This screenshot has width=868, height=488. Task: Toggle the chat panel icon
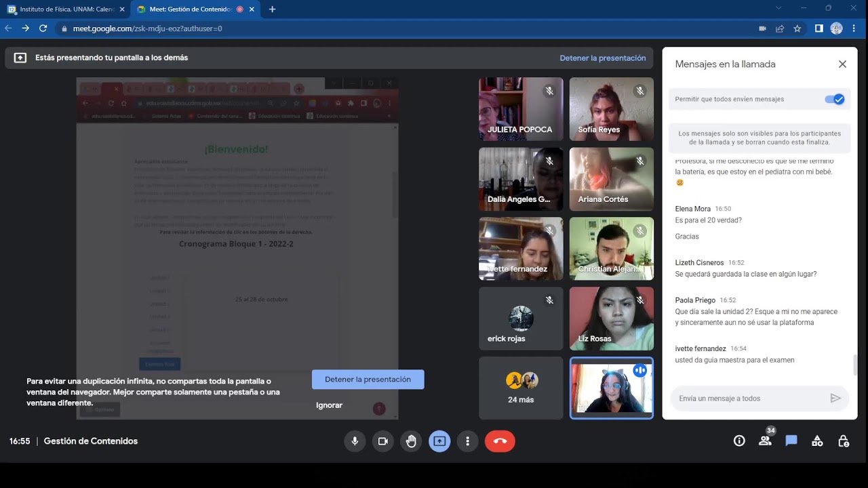[x=791, y=441]
